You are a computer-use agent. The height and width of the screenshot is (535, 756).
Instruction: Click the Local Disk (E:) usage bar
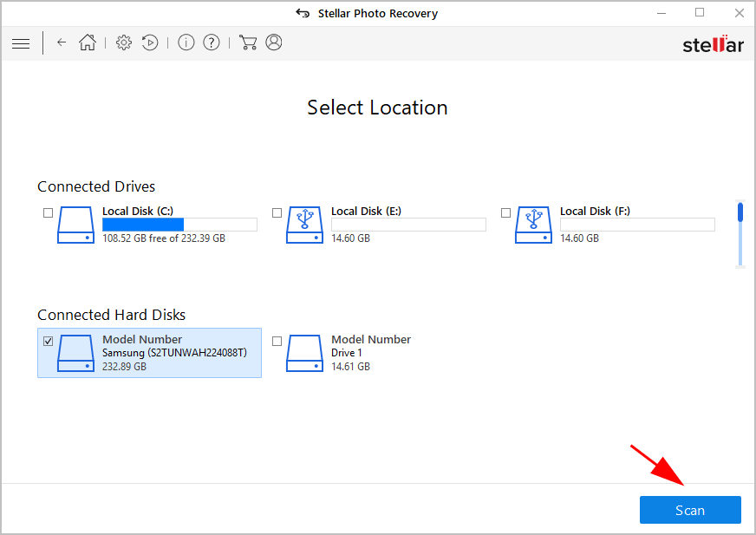pyautogui.click(x=408, y=225)
